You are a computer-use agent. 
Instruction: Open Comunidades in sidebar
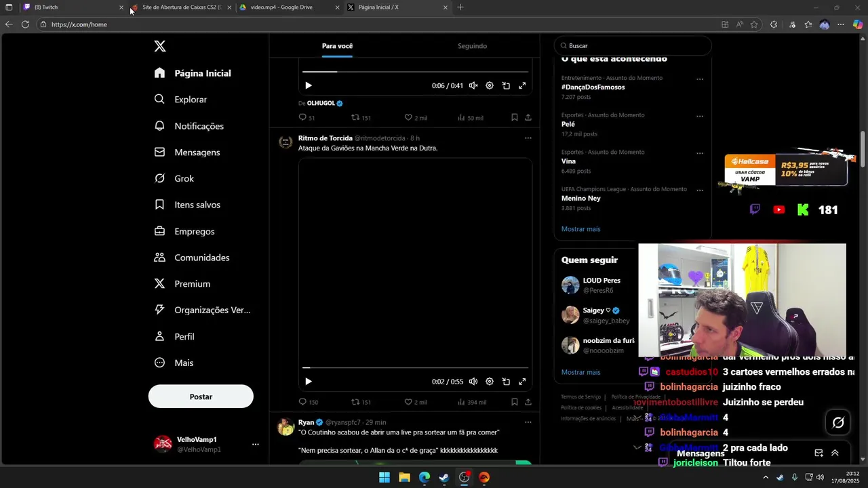(x=191, y=258)
